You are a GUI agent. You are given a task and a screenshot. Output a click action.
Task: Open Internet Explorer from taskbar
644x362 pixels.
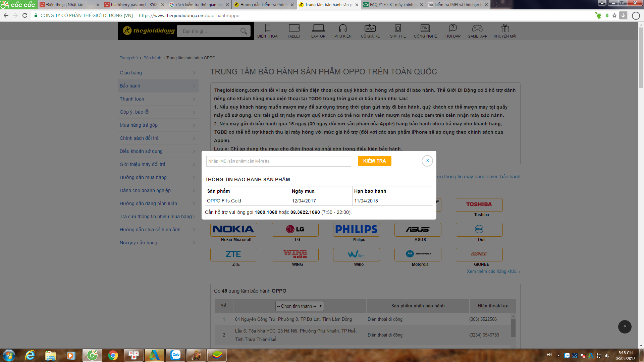click(30, 355)
